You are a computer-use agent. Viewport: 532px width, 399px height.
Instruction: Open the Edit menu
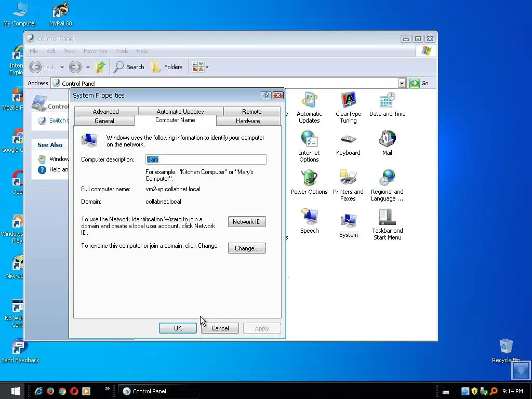pyautogui.click(x=51, y=51)
